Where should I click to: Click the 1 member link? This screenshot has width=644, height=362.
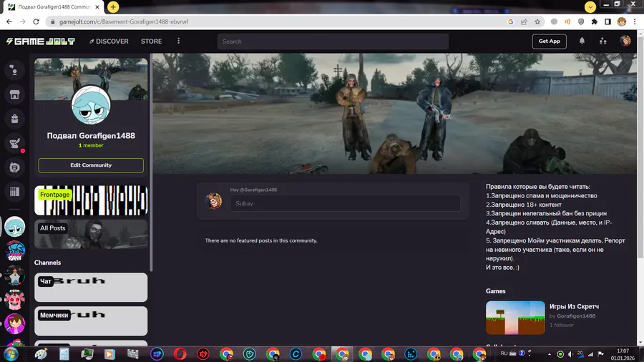point(91,145)
